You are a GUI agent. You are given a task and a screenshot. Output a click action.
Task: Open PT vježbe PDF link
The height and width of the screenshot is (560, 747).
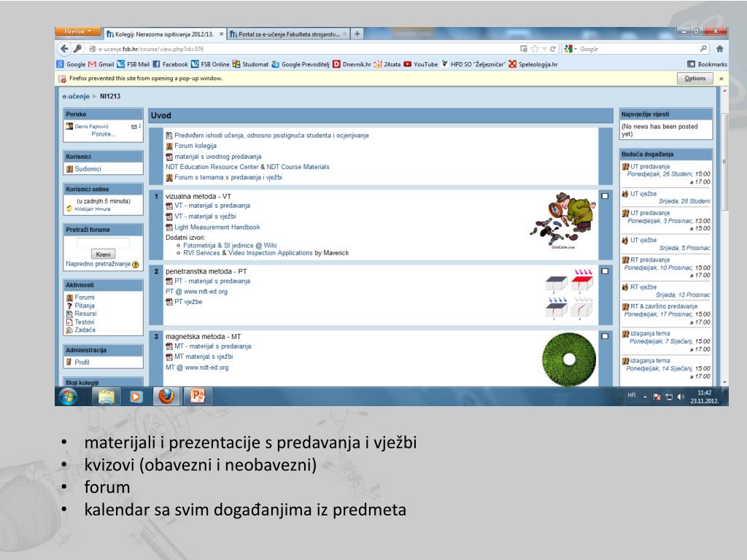click(x=188, y=302)
